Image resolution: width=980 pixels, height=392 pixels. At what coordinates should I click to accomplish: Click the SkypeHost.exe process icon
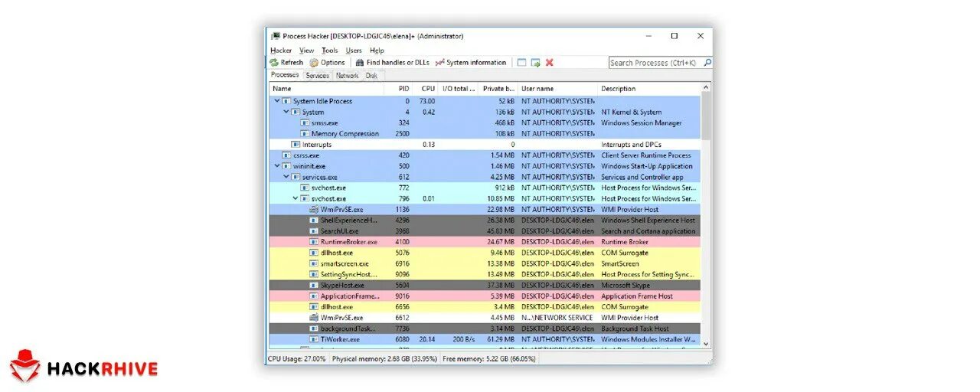coord(314,285)
